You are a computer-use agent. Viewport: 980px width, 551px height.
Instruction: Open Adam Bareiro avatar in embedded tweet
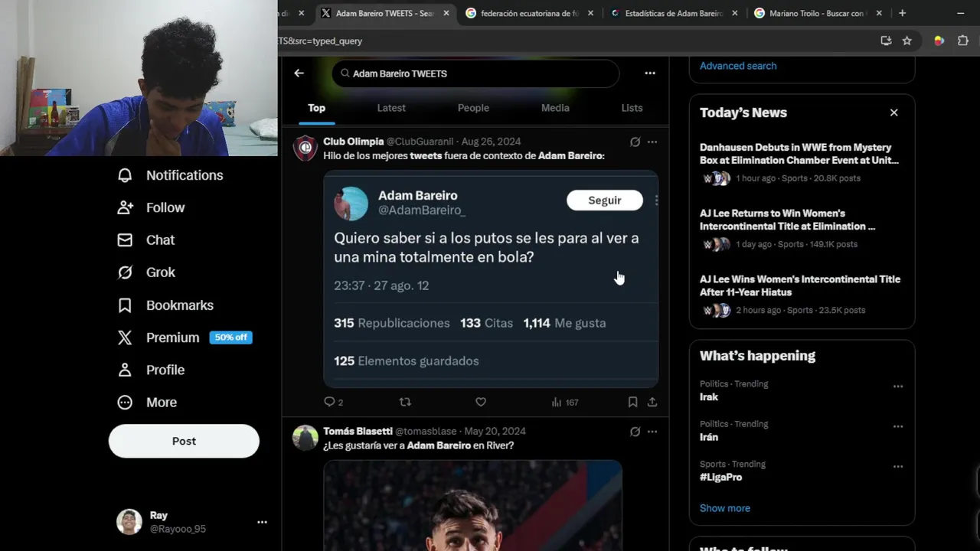(351, 203)
